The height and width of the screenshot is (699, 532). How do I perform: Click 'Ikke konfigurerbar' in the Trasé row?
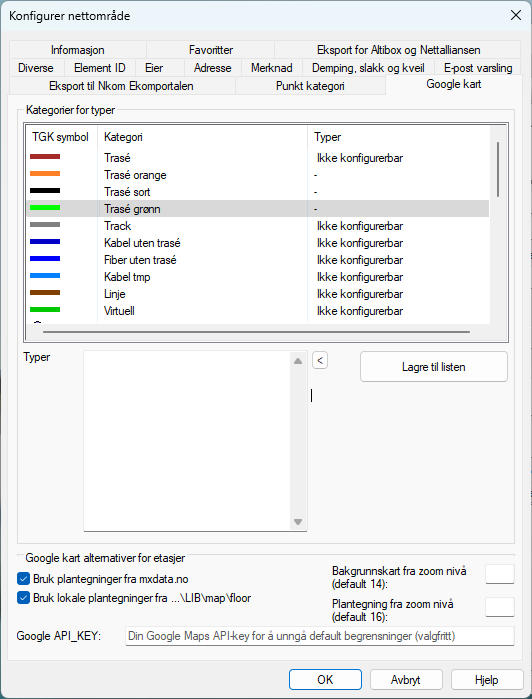coord(360,158)
